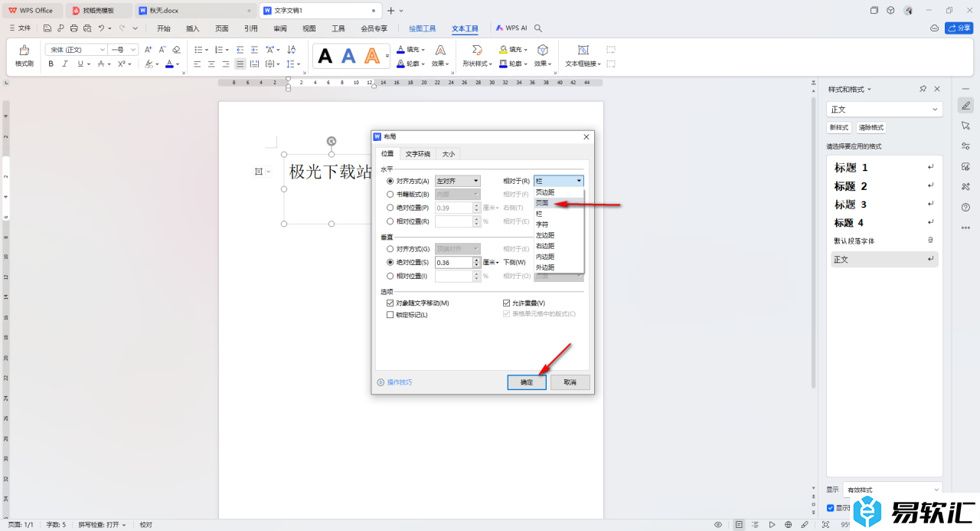The height and width of the screenshot is (531, 980).
Task: Toggle Bold formatting in ribbon
Action: pyautogui.click(x=51, y=64)
